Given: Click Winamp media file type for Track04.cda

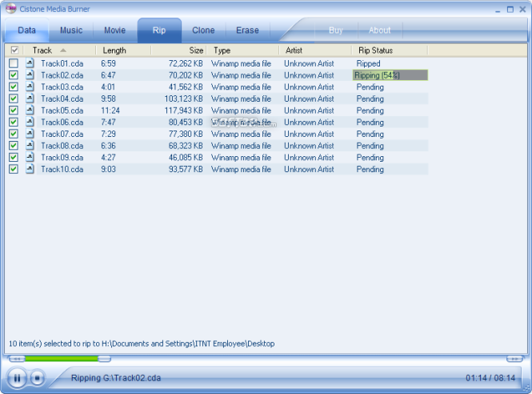Looking at the screenshot, I should coord(242,98).
